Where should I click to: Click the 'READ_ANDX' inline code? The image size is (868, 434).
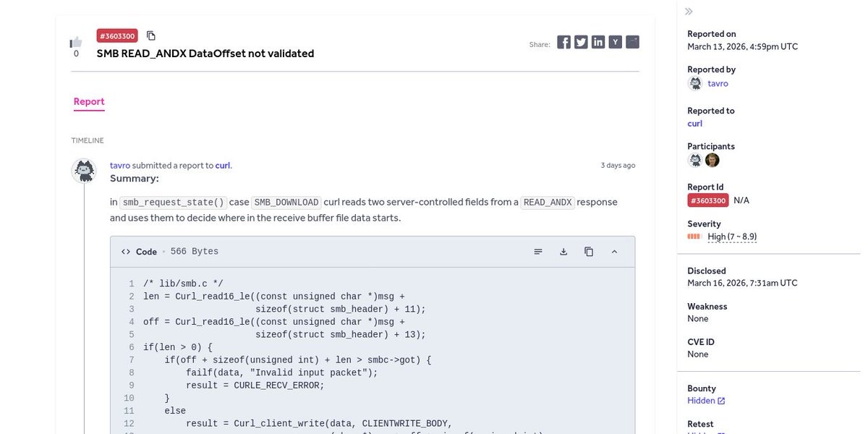548,203
